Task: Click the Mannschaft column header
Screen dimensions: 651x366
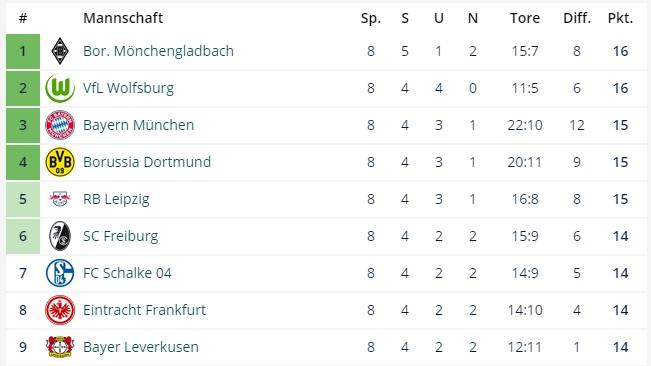Action: (x=123, y=18)
